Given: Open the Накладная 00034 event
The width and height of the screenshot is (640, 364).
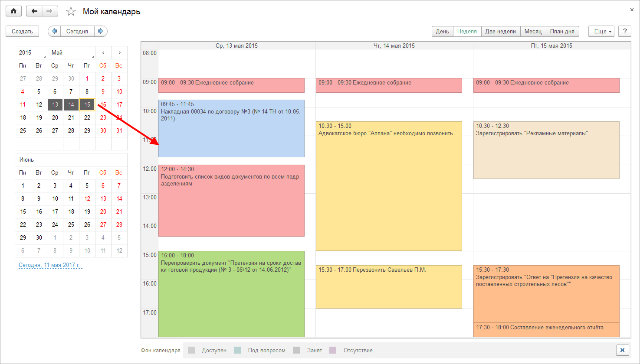Looking at the screenshot, I should [231, 128].
